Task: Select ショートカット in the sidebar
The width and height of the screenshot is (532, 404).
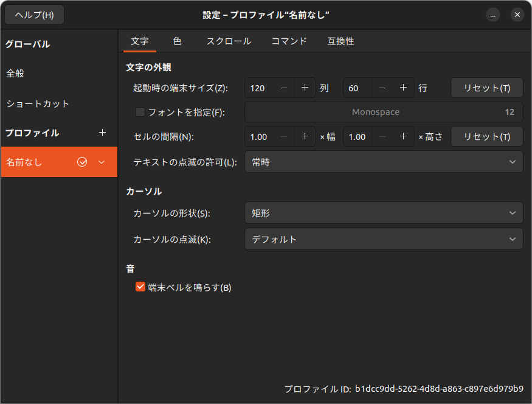Action: pyautogui.click(x=38, y=103)
